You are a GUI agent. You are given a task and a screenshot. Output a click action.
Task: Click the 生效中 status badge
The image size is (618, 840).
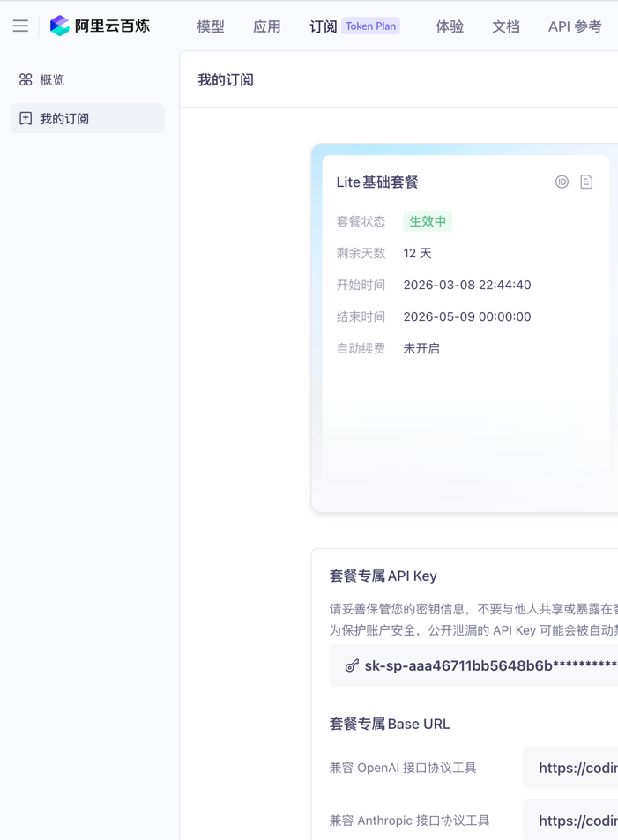point(428,221)
